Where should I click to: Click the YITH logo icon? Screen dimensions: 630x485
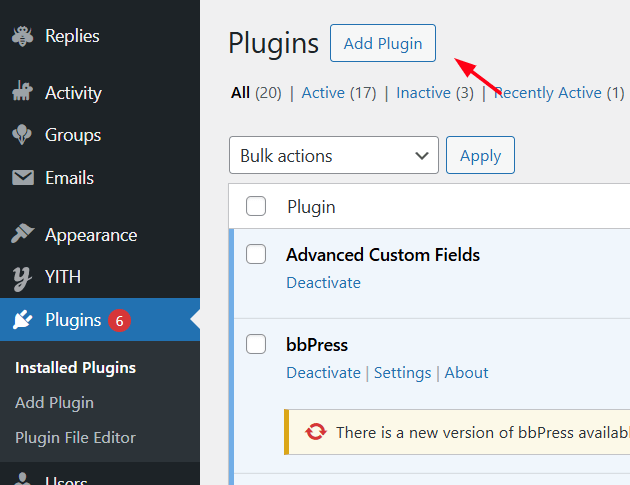coord(22,278)
